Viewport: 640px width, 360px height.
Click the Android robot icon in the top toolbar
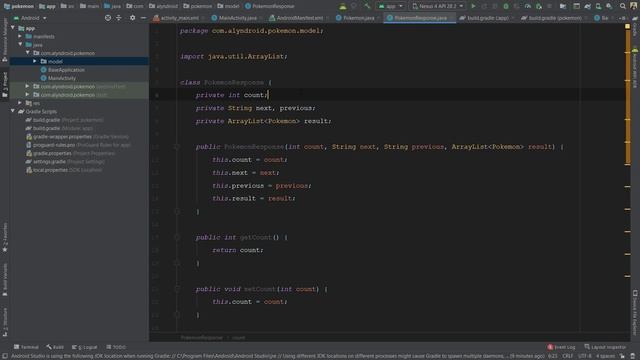pos(343,6)
